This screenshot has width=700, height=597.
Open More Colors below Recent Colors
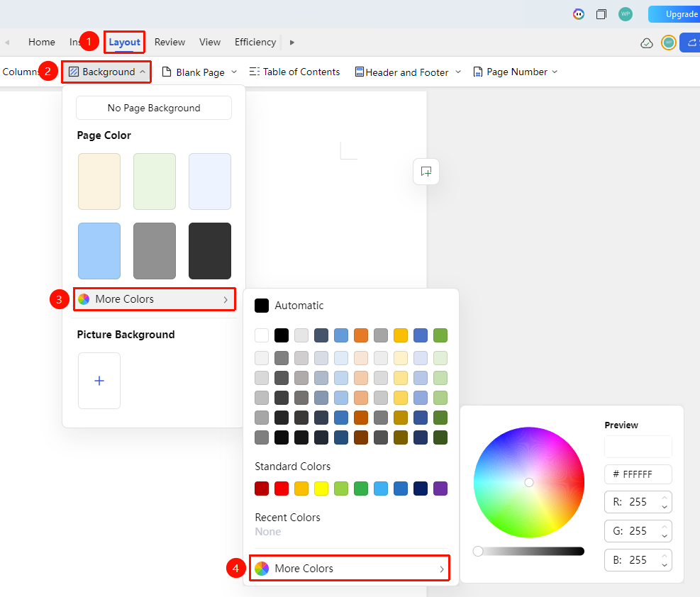350,568
